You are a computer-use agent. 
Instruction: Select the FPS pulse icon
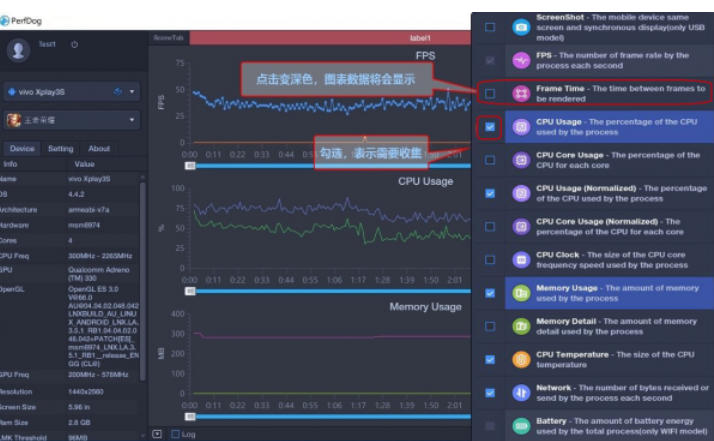click(x=521, y=60)
